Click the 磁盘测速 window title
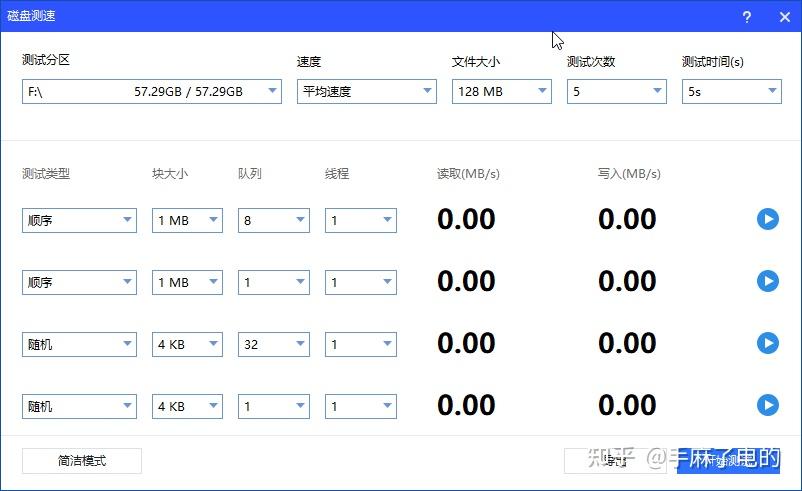 coord(31,16)
